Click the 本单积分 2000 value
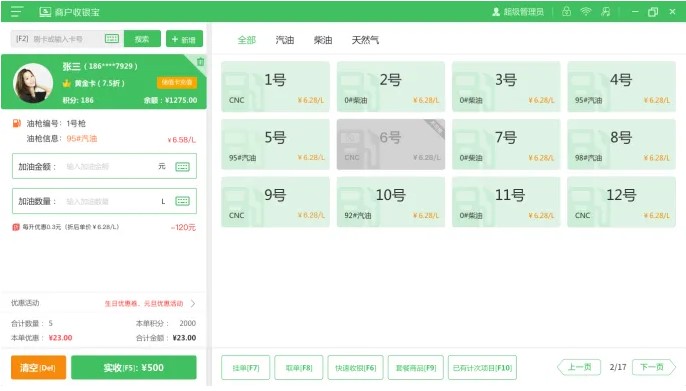 187,323
